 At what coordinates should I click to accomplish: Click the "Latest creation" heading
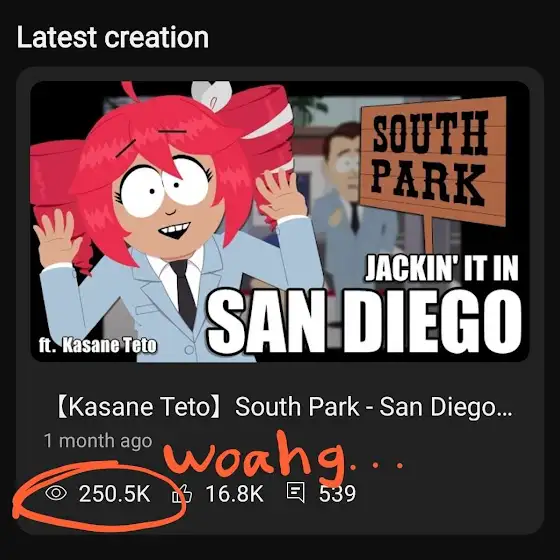coord(113,37)
